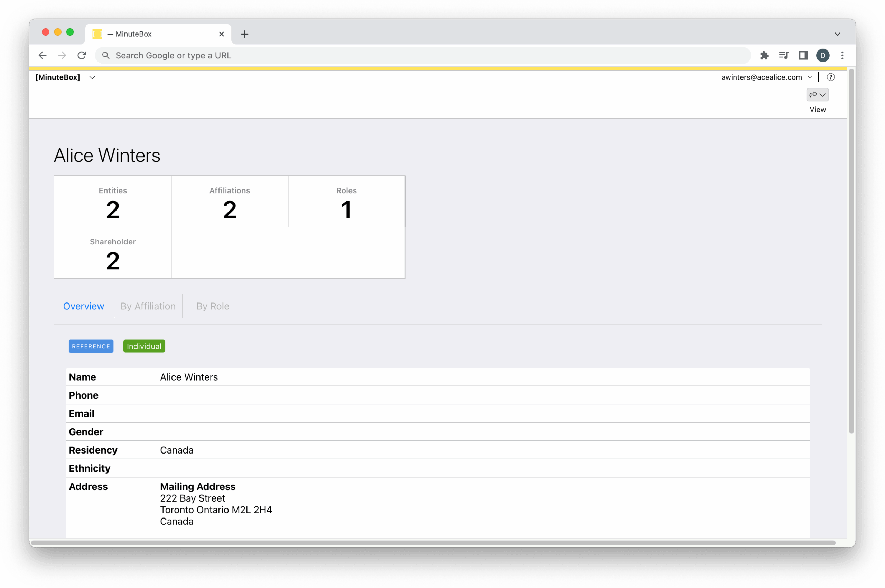Expand the tab search chevron
This screenshot has height=588, width=885.
coord(837,34)
